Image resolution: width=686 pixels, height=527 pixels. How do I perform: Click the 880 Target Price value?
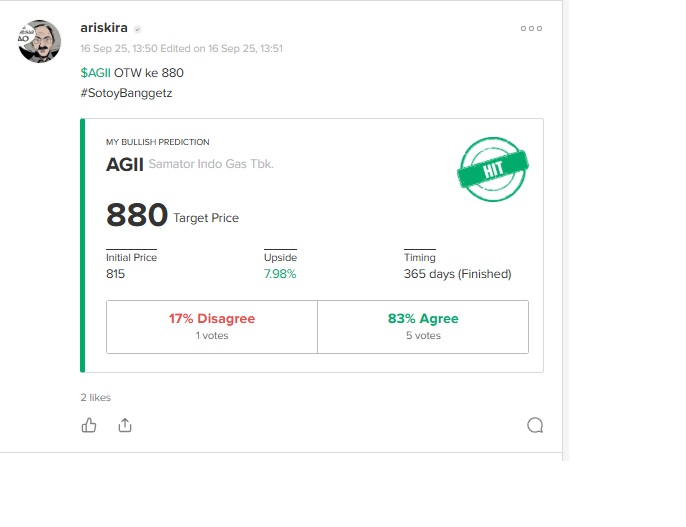[x=136, y=215]
